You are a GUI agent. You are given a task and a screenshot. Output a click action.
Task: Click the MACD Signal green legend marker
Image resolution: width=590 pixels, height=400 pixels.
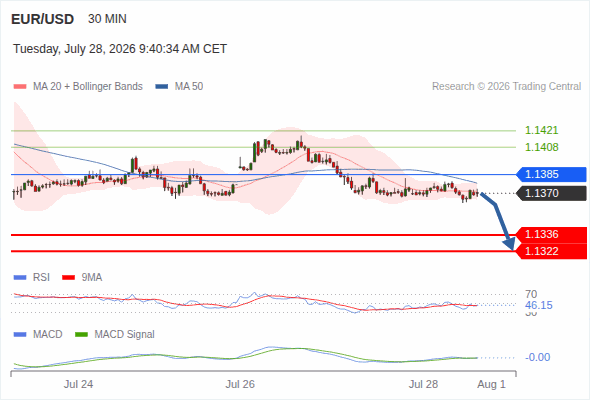(81, 335)
